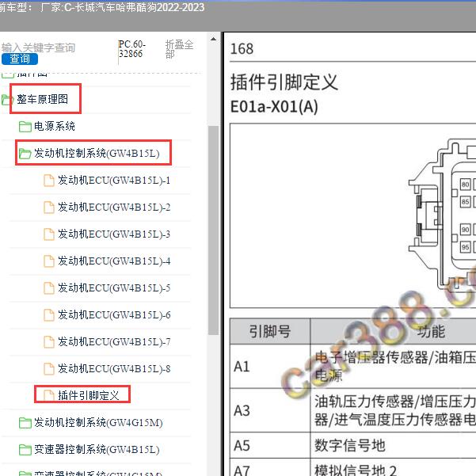Expand the 发动机控制系统(GW4G15M) folder icon
This screenshot has height=476, width=476.
pyautogui.click(x=25, y=423)
